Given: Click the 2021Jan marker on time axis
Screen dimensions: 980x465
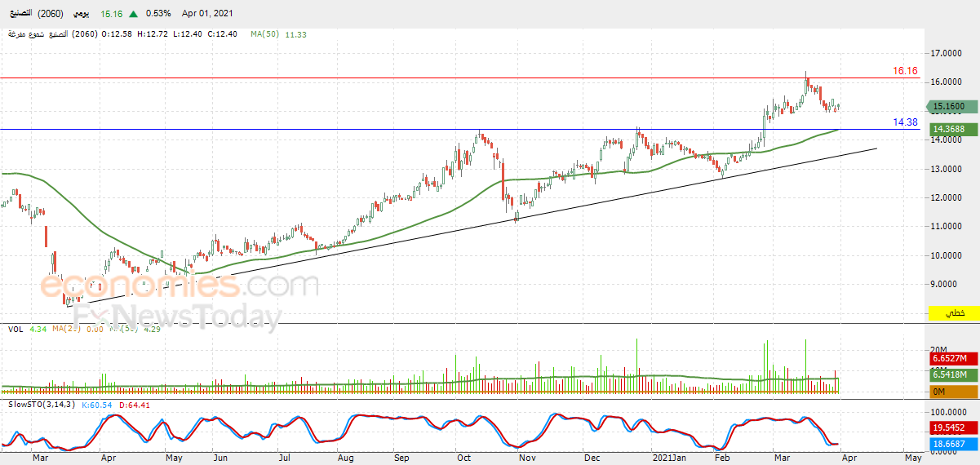Looking at the screenshot, I should [672, 460].
